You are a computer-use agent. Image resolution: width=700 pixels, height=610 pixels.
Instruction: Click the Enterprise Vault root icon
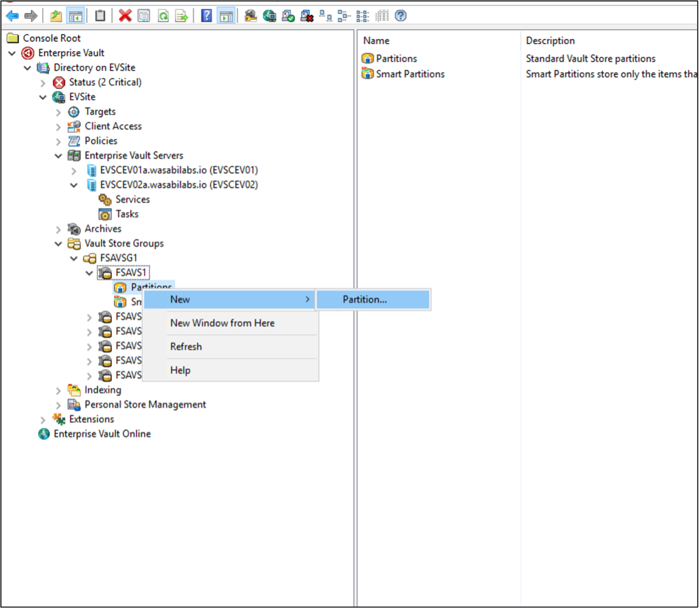(28, 53)
